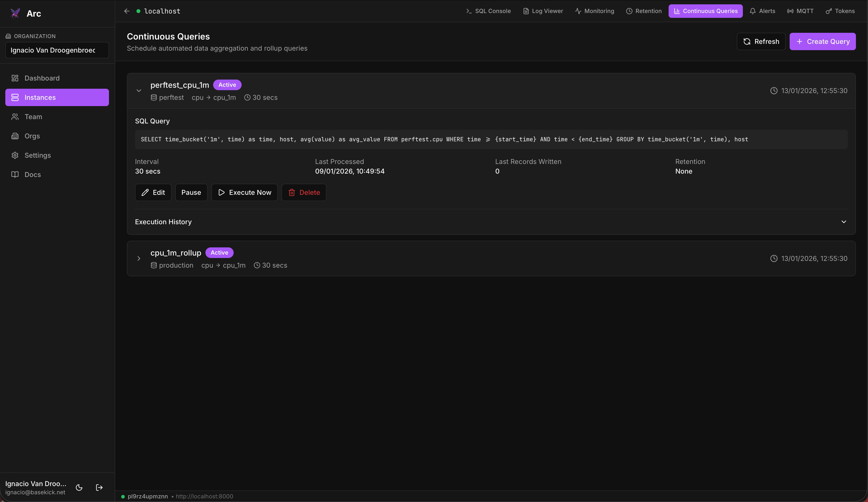Image resolution: width=868 pixels, height=502 pixels.
Task: Click Execute Now button
Action: [x=244, y=192]
